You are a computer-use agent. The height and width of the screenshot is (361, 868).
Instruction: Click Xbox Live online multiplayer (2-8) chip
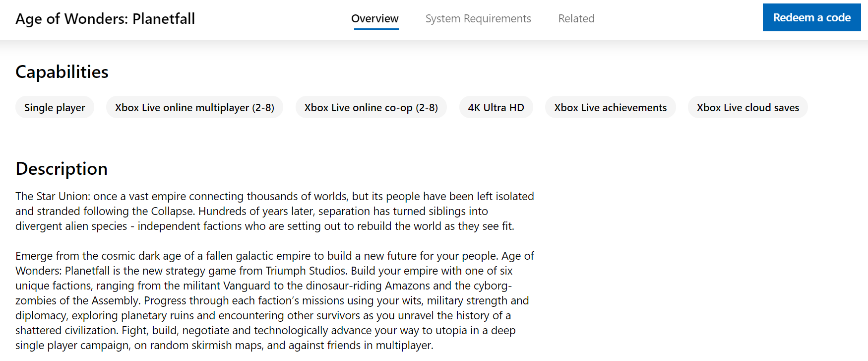tap(194, 107)
